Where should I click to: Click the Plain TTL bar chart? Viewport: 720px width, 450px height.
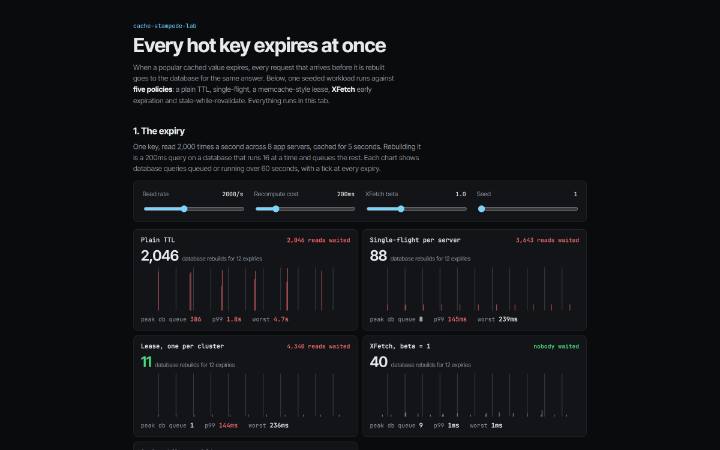tap(245, 289)
